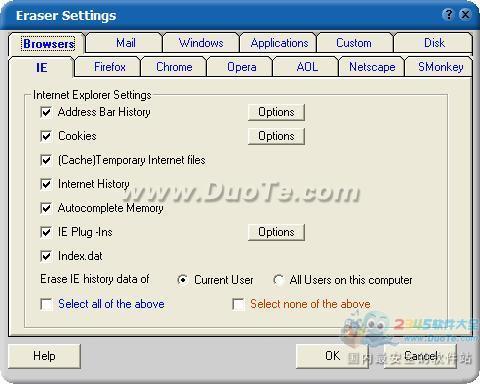Select the IE browser sub-tab
This screenshot has width=480, height=384.
point(41,68)
